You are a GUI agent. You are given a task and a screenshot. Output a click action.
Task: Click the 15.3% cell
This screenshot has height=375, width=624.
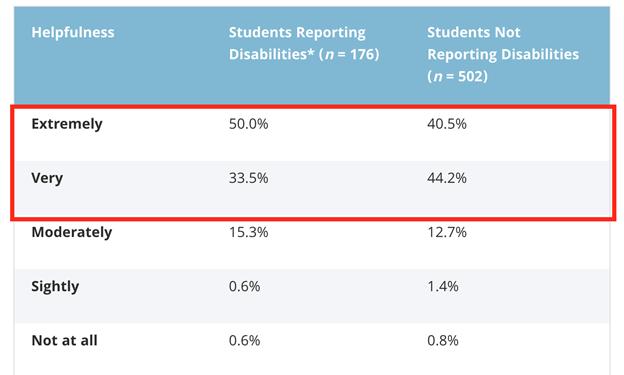(248, 232)
